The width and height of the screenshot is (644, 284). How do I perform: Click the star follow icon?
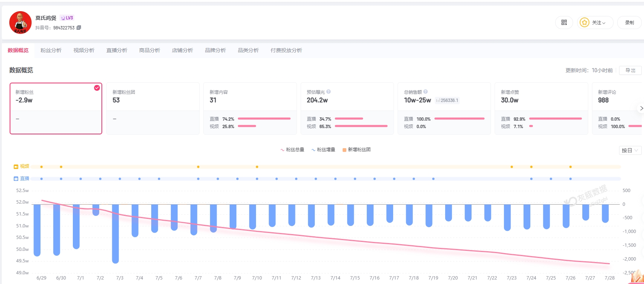585,23
